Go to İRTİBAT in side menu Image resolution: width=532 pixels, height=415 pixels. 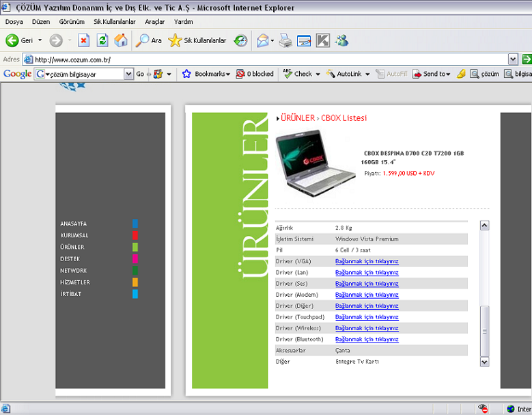[70, 294]
